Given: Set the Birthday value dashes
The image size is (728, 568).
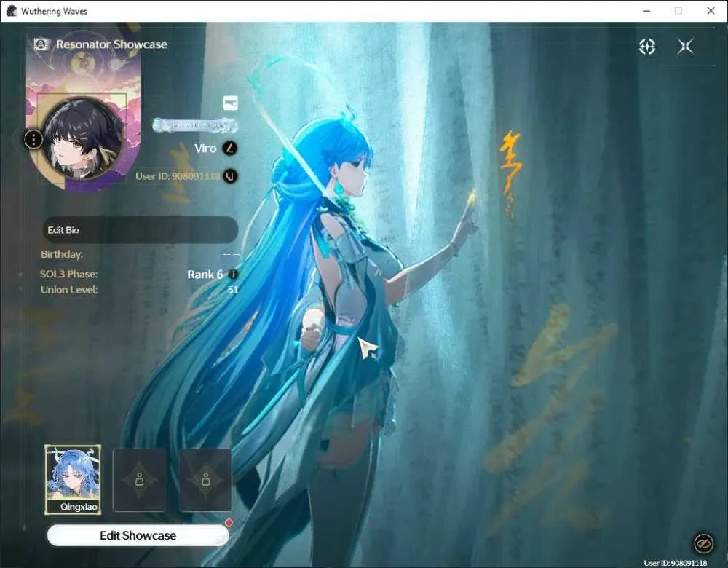Looking at the screenshot, I should pyautogui.click(x=231, y=254).
